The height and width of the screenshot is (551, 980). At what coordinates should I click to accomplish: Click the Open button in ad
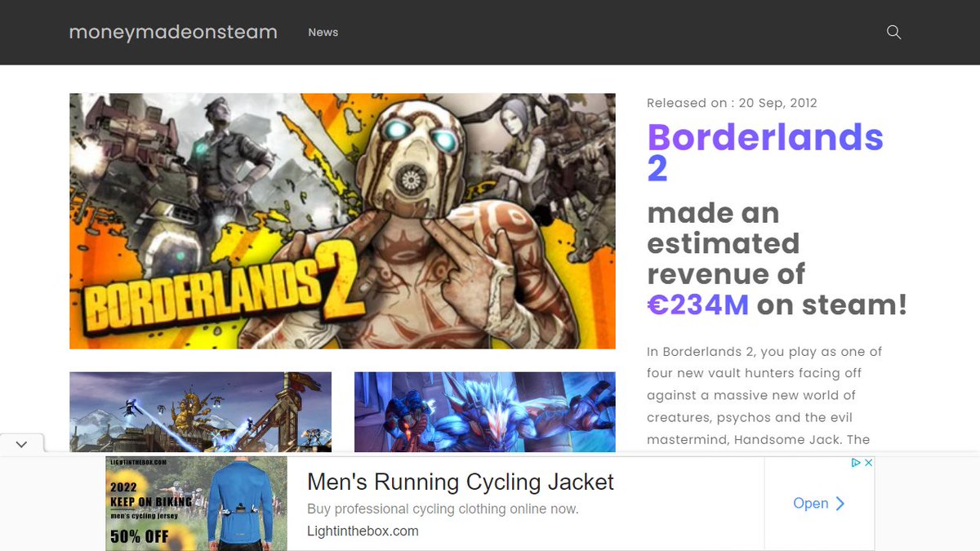click(819, 504)
